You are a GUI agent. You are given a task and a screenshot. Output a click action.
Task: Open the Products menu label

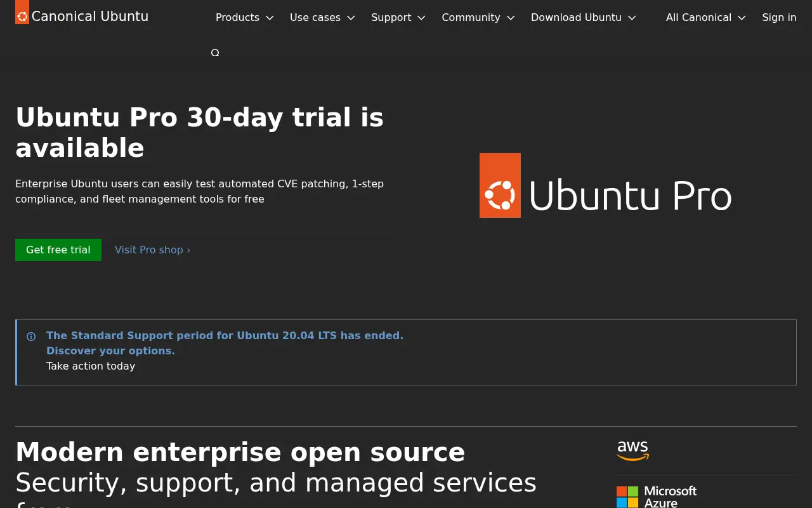coord(237,18)
